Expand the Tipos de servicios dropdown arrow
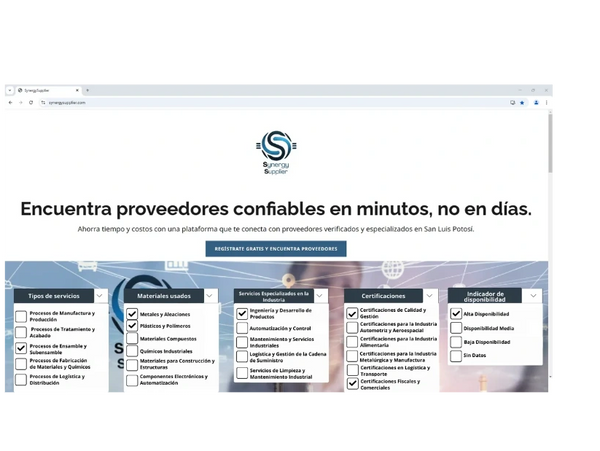 (x=99, y=296)
